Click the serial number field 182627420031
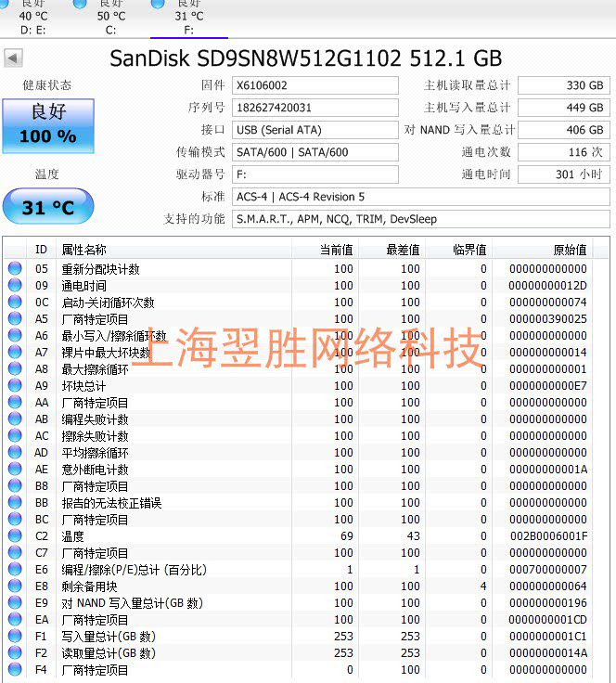The width and height of the screenshot is (616, 683). coord(315,108)
